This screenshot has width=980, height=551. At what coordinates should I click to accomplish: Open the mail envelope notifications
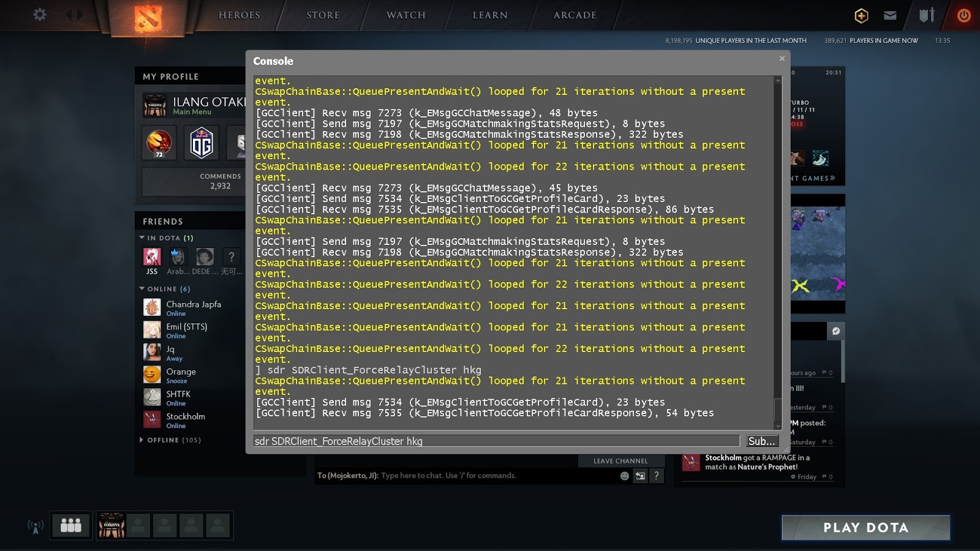pos(890,15)
